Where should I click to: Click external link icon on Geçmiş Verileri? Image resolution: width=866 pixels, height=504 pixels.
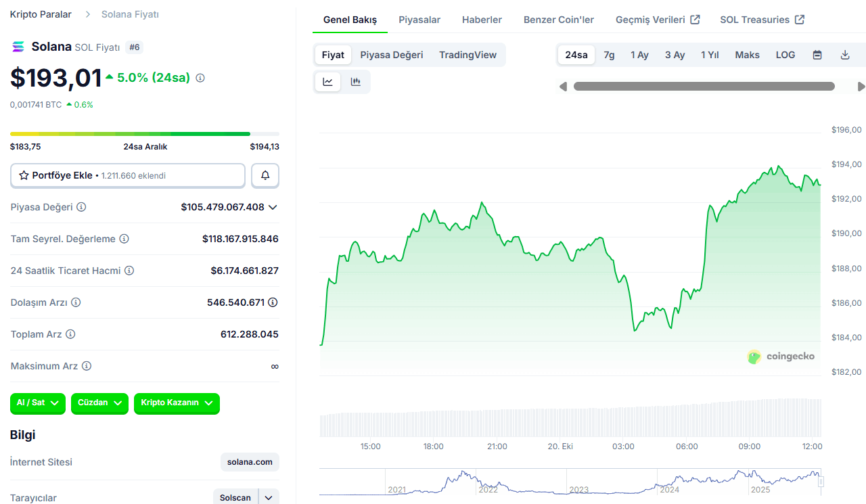tap(695, 20)
